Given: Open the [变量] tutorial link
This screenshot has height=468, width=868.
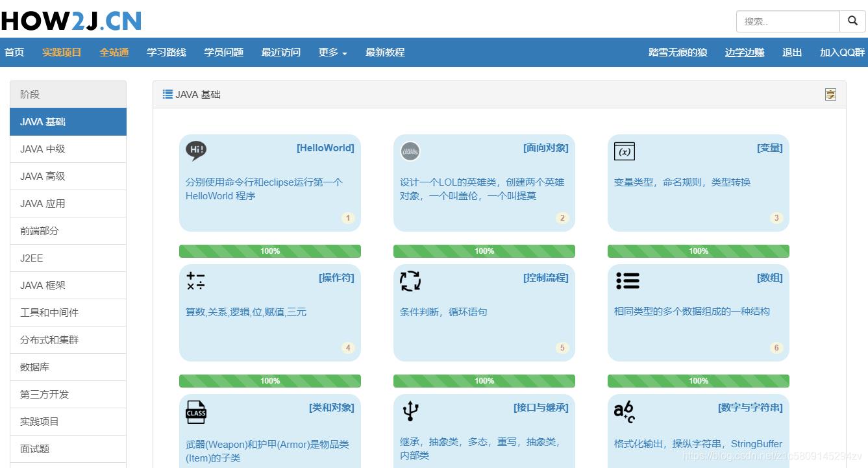Looking at the screenshot, I should 769,148.
